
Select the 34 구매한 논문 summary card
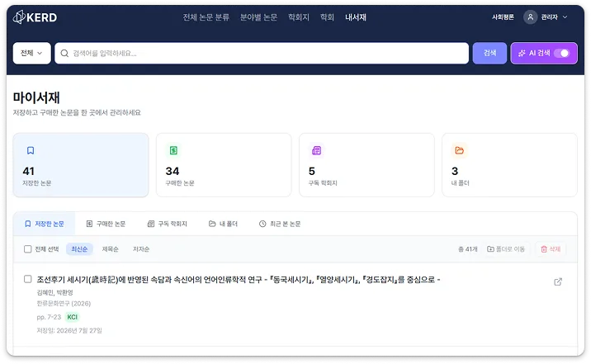tap(224, 165)
